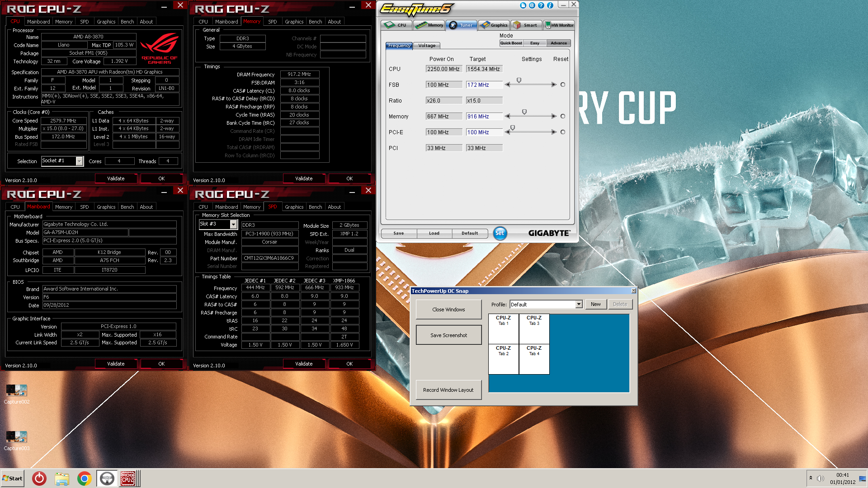Click the EasyTune6 @ contact icon

[x=532, y=5]
